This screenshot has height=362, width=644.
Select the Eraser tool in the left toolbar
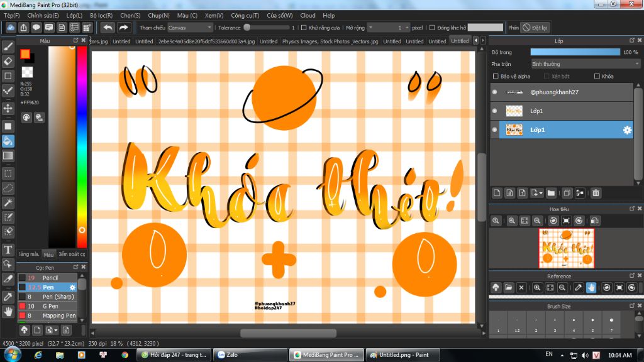8,61
